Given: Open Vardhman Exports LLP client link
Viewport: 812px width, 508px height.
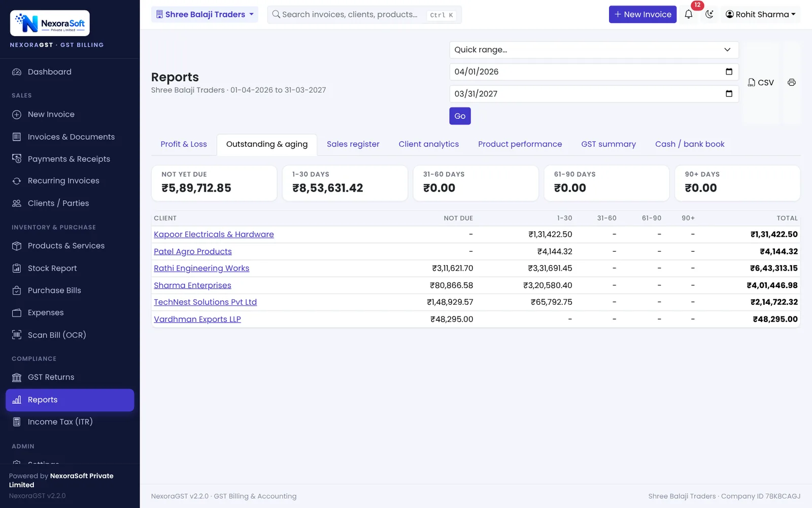Looking at the screenshot, I should pos(197,319).
